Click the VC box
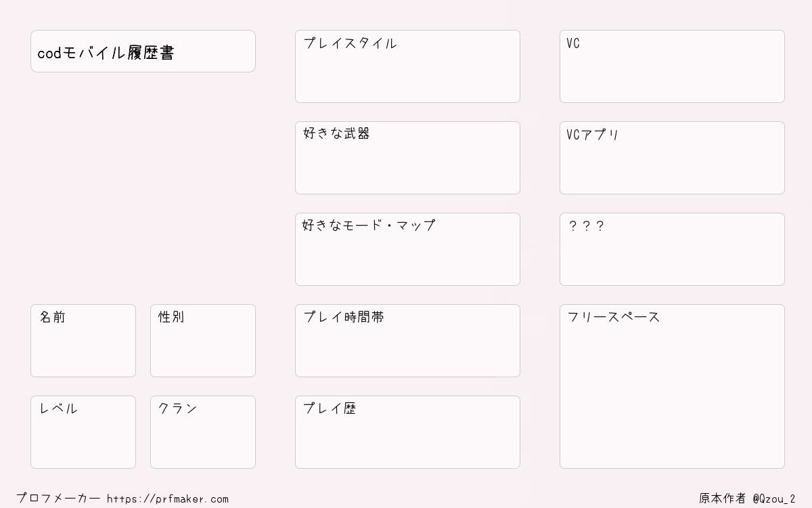Viewport: 812px width, 508px height. pos(672,66)
